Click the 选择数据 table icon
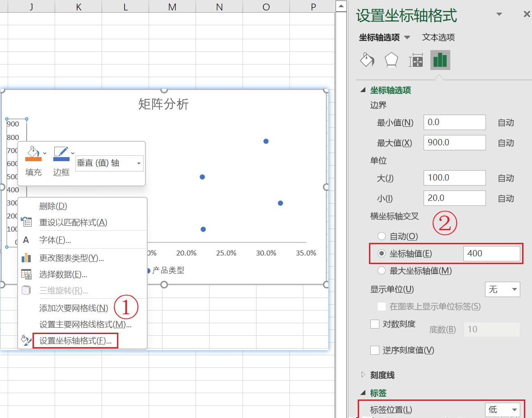 [27, 274]
